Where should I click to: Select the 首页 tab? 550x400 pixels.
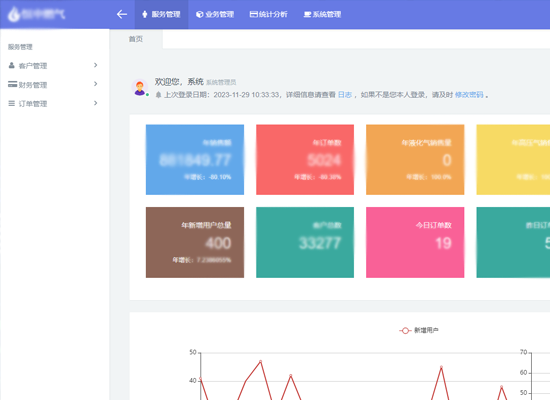tap(136, 39)
